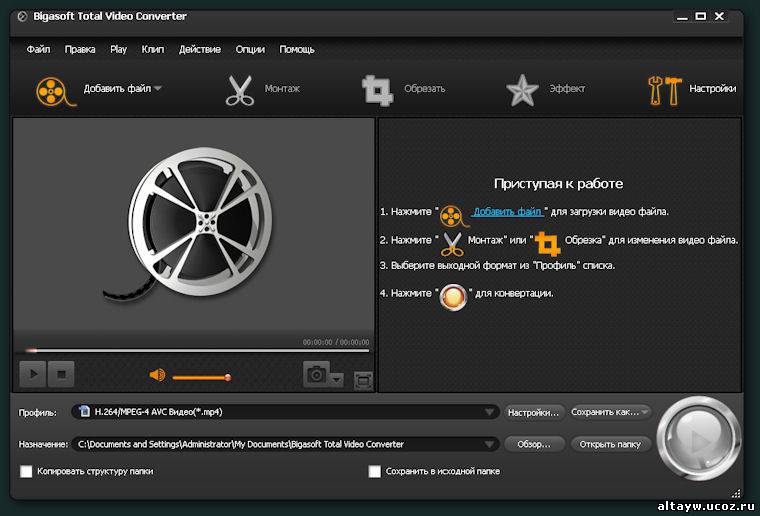Toggle fullscreen preview icon

point(363,380)
